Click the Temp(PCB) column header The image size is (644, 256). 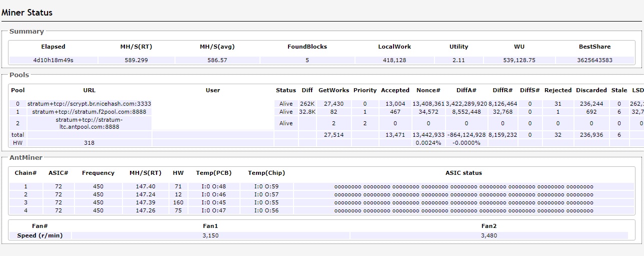click(x=213, y=173)
